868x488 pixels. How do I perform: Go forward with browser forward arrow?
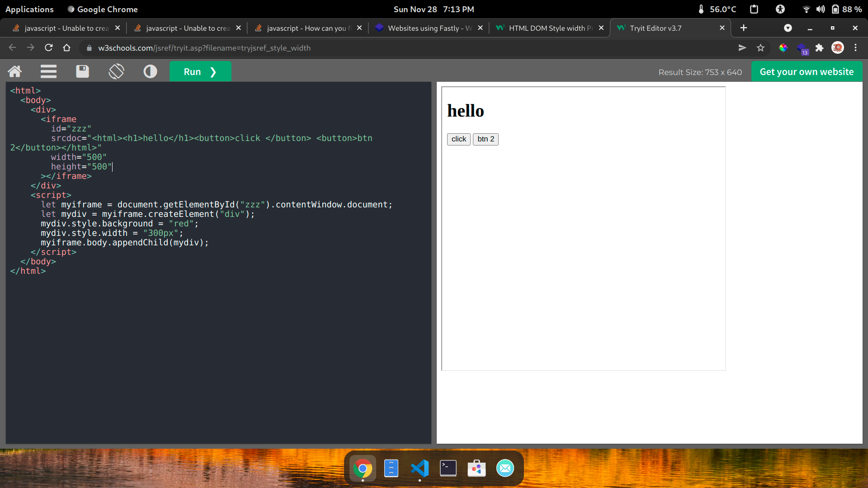(30, 48)
